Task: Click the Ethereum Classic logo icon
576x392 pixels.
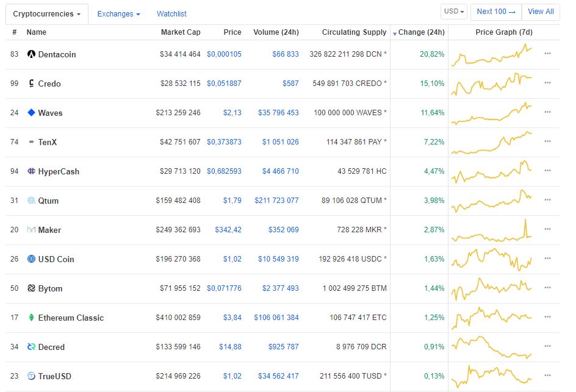Action: (x=31, y=318)
